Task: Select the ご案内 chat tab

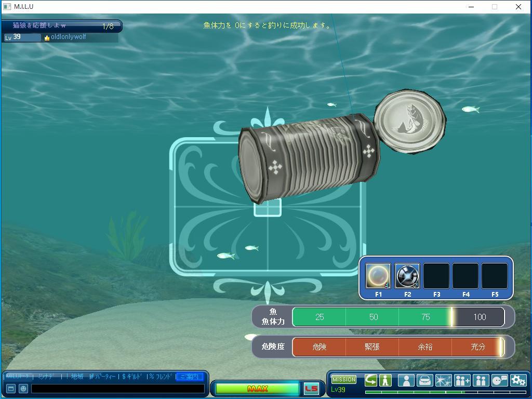Action: pos(190,377)
